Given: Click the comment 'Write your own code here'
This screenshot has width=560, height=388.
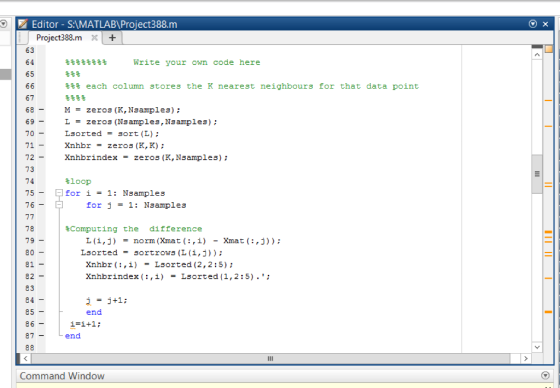Looking at the screenshot, I should pos(197,63).
